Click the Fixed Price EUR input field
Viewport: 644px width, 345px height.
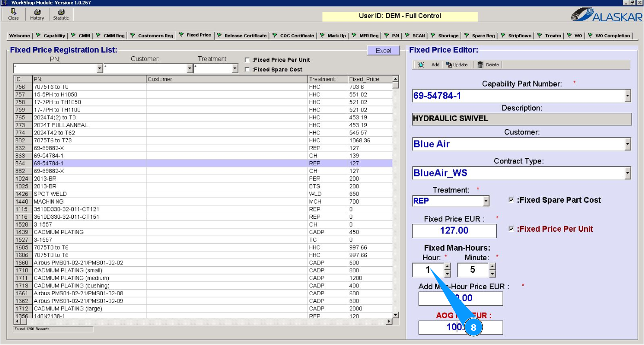[x=454, y=231]
